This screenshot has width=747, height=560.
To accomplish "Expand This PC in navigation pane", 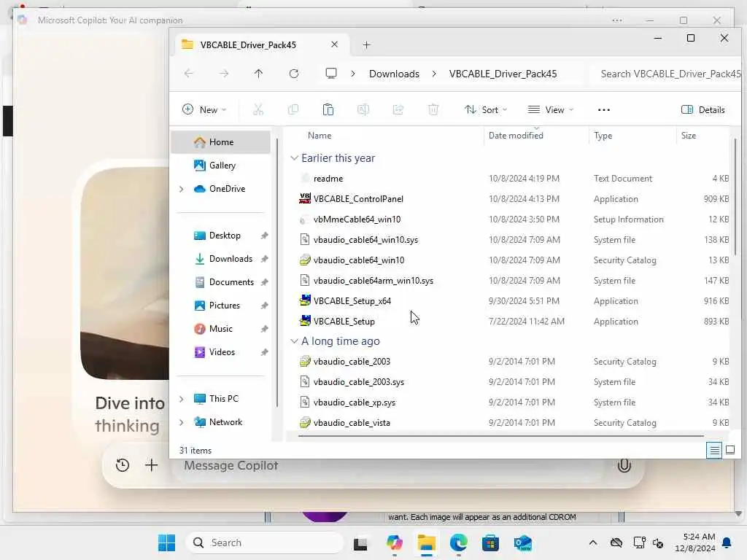I will point(182,399).
